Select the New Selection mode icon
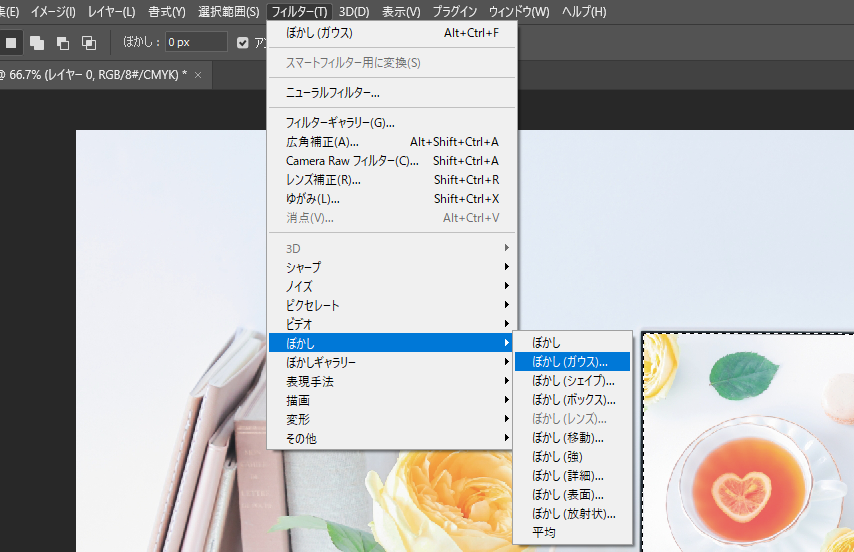The image size is (854, 552). click(11, 42)
